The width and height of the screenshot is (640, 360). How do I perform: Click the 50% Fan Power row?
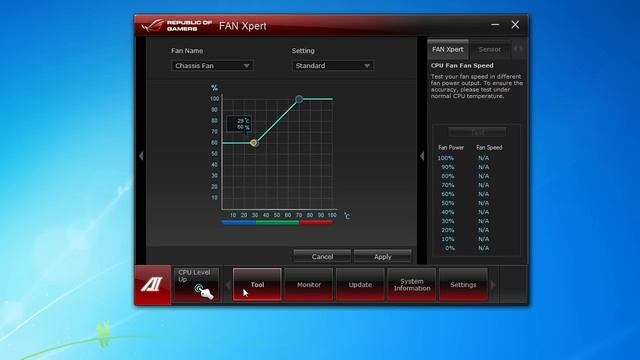coord(464,203)
